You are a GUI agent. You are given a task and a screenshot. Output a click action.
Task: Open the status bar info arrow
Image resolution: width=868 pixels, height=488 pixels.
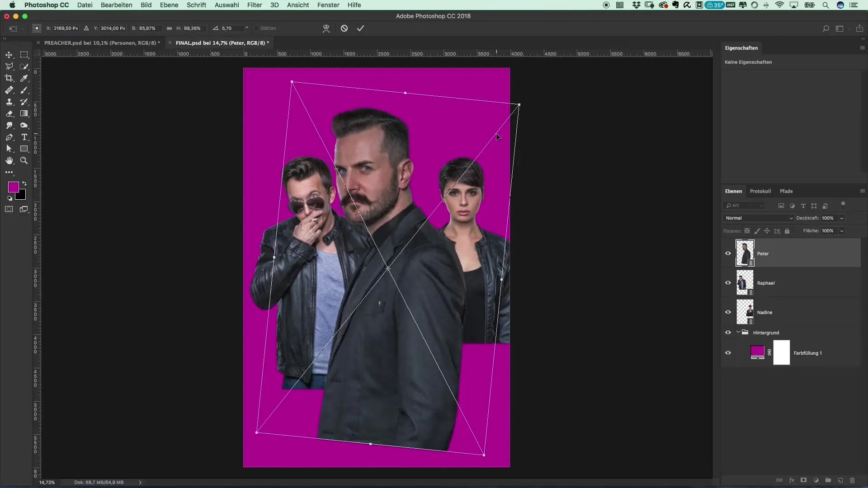pos(140,482)
